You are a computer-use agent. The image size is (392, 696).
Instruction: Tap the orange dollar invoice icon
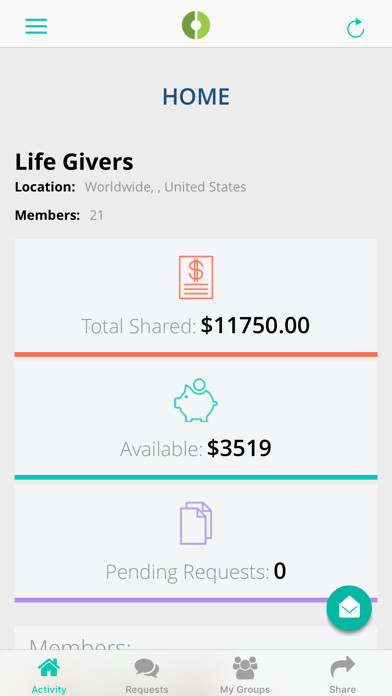[x=196, y=277]
